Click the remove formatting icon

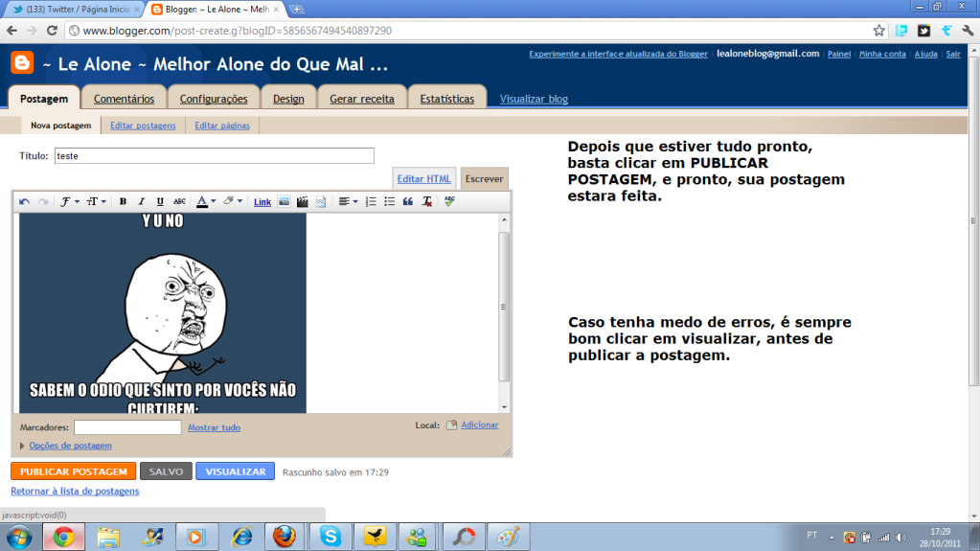[426, 202]
